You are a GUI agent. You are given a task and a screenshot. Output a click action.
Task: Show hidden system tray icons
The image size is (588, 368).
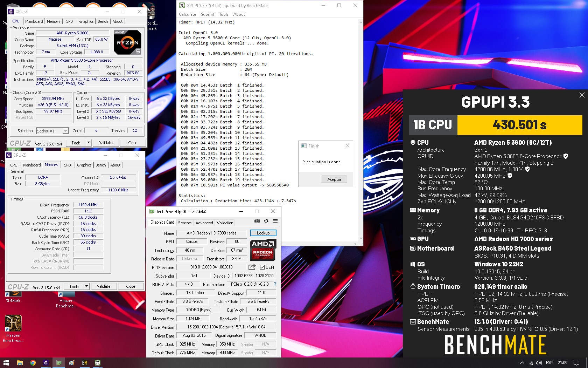(522, 363)
